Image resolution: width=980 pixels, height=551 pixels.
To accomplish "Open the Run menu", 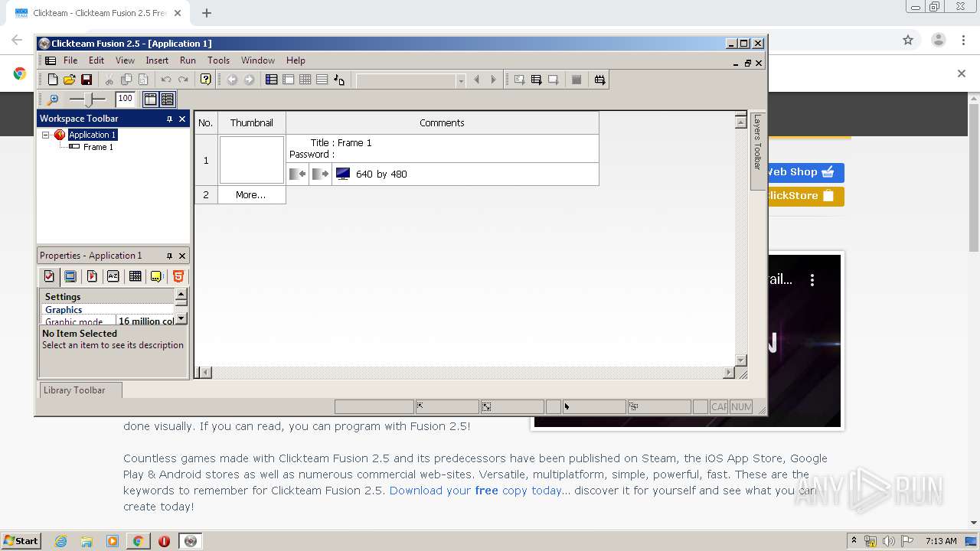I will (x=188, y=60).
